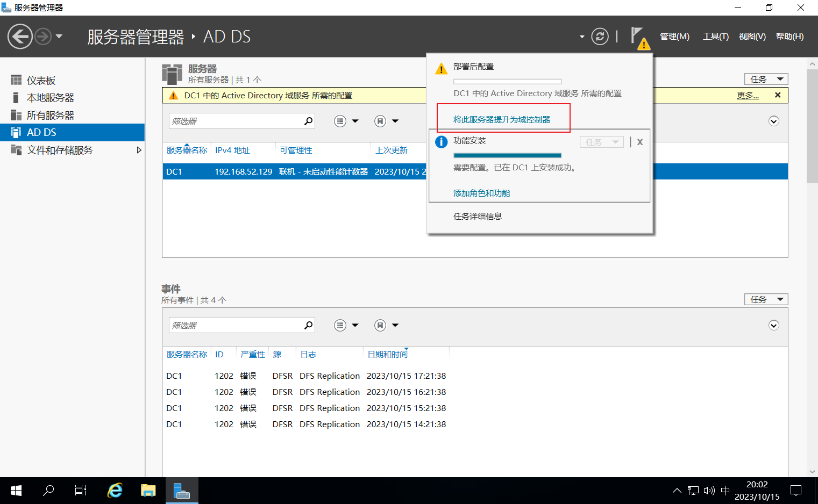The width and height of the screenshot is (818, 504).
Task: Sort servers by 上次更新 column
Action: click(x=392, y=150)
